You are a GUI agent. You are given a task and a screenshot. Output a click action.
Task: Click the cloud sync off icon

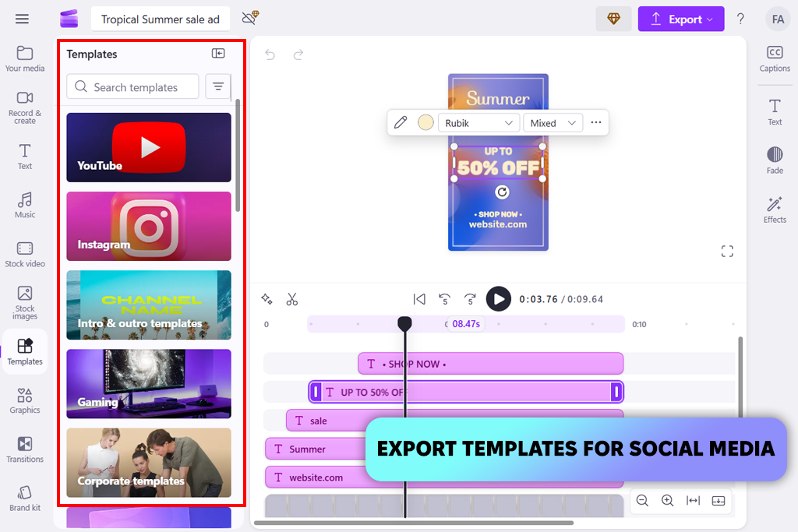coord(250,18)
